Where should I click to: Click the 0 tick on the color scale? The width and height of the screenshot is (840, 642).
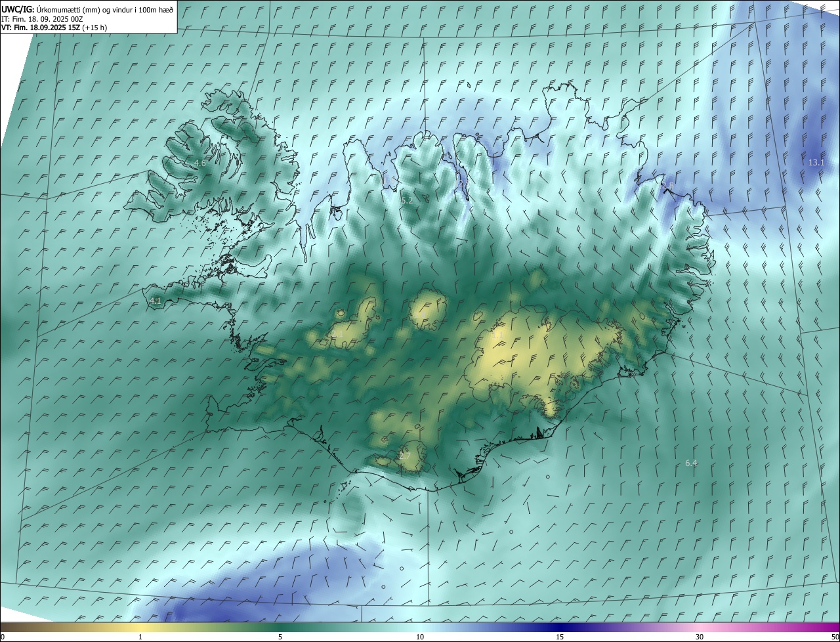(x=3, y=637)
